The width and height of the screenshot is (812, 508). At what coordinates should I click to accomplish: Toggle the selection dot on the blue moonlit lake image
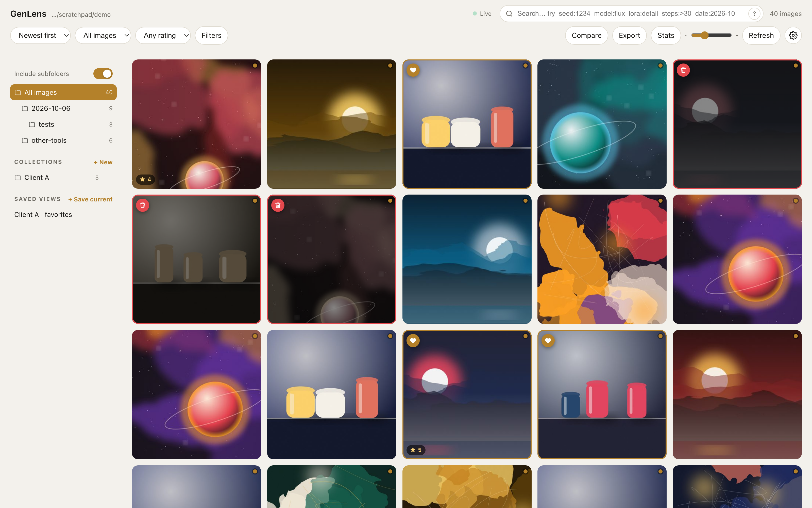(x=525, y=201)
